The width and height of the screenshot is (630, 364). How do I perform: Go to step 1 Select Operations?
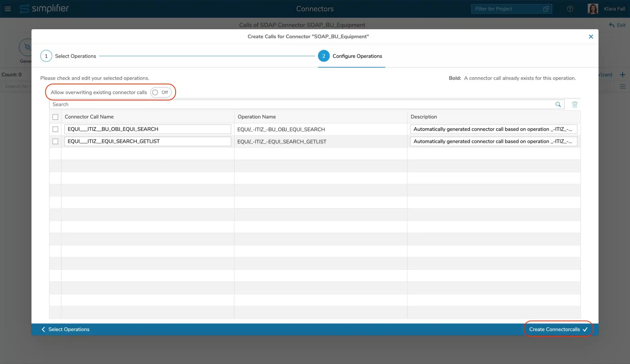pos(46,56)
